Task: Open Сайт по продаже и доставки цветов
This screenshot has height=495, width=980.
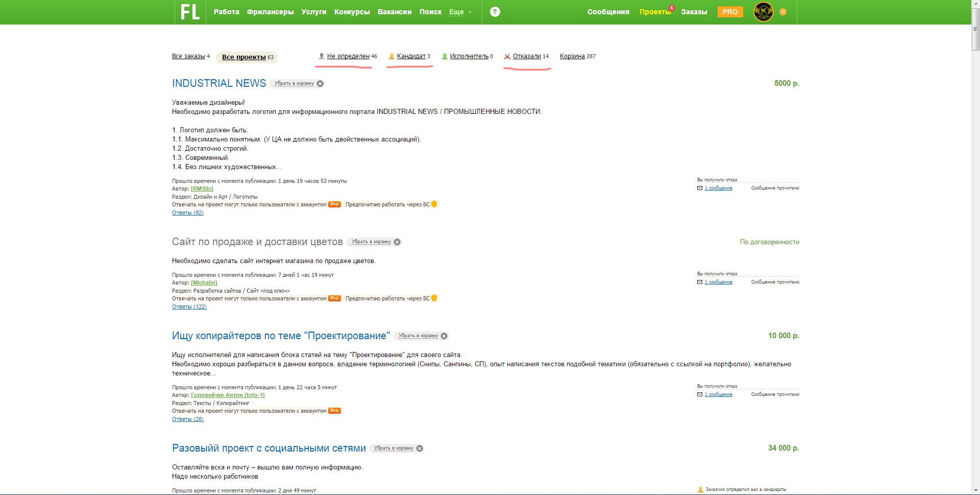Action: tap(257, 242)
